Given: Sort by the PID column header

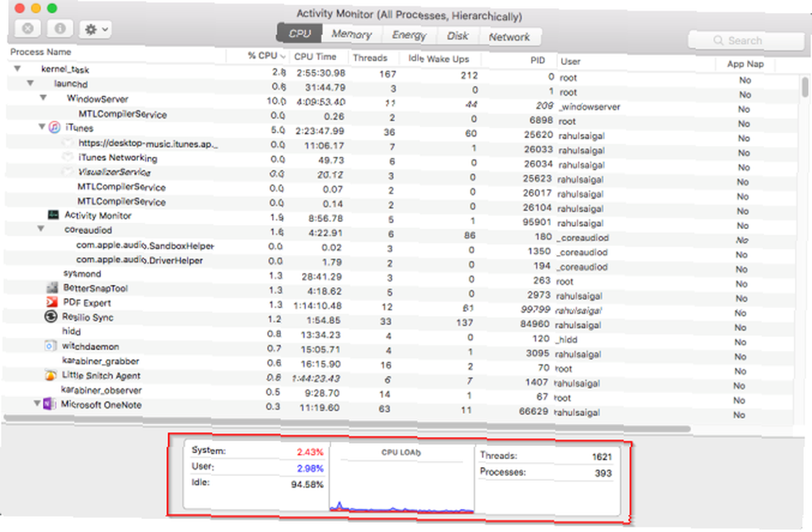Looking at the screenshot, I should point(538,60).
